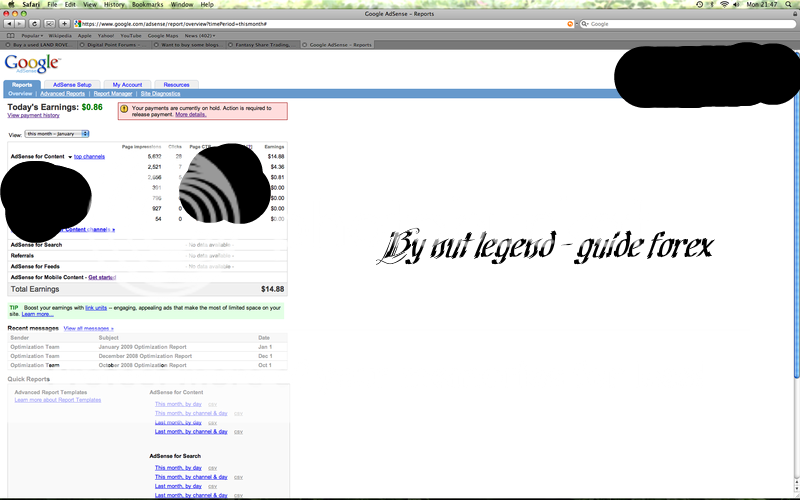This screenshot has height=500, width=800.
Task: Open Report Manager sub-tab
Action: pos(113,94)
